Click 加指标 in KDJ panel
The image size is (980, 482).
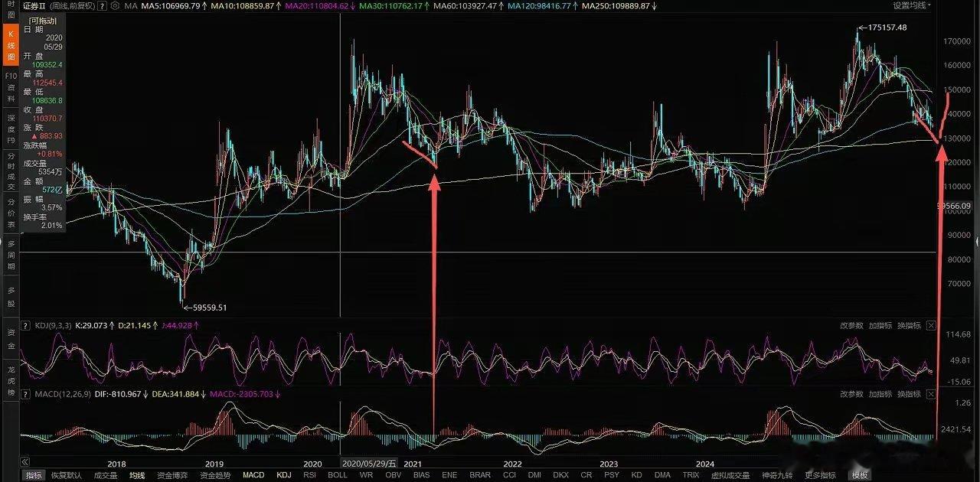880,326
